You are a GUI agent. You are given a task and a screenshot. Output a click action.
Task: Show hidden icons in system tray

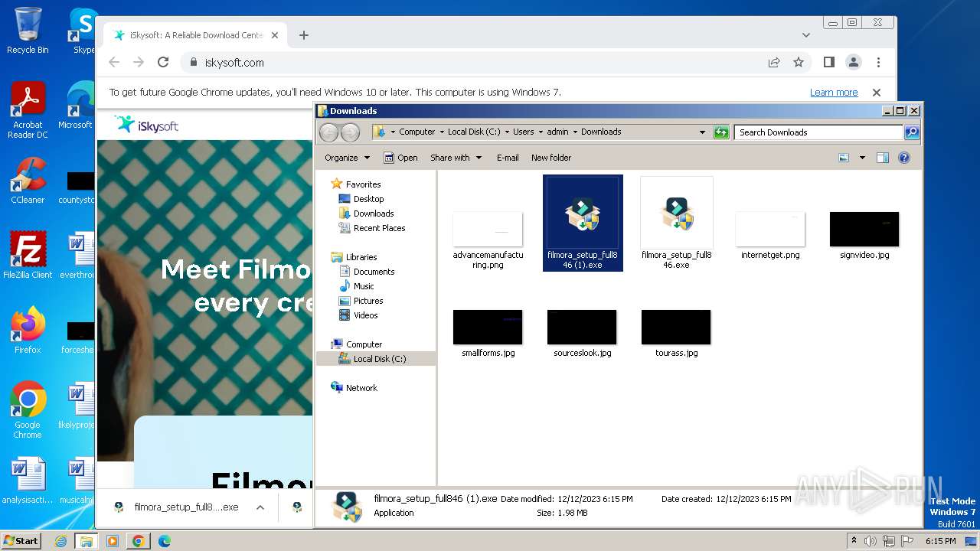click(x=854, y=541)
